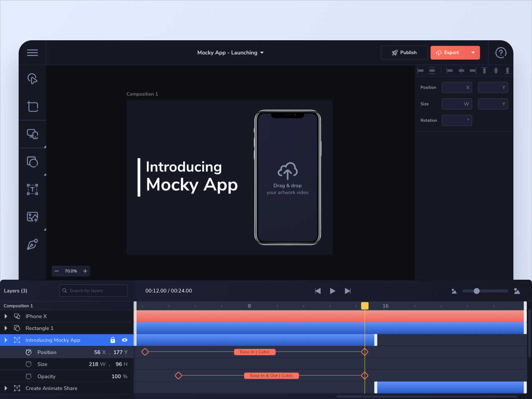
Task: Expand the IPhone X layer
Action: (6, 316)
